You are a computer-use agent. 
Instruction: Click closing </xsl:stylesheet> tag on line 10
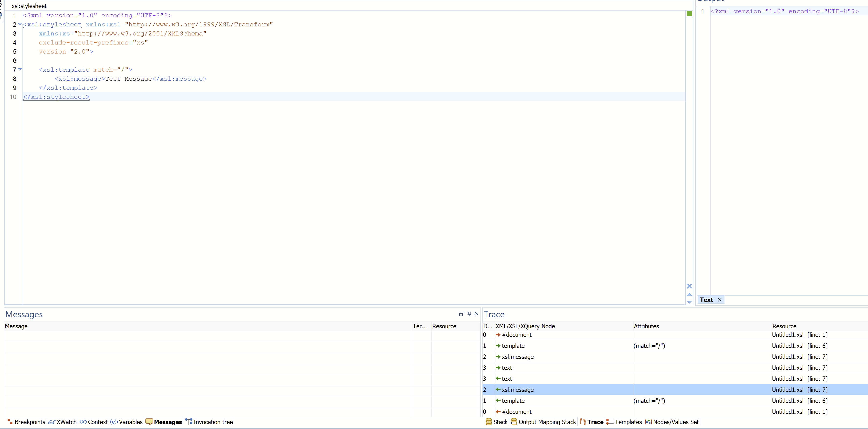(56, 97)
